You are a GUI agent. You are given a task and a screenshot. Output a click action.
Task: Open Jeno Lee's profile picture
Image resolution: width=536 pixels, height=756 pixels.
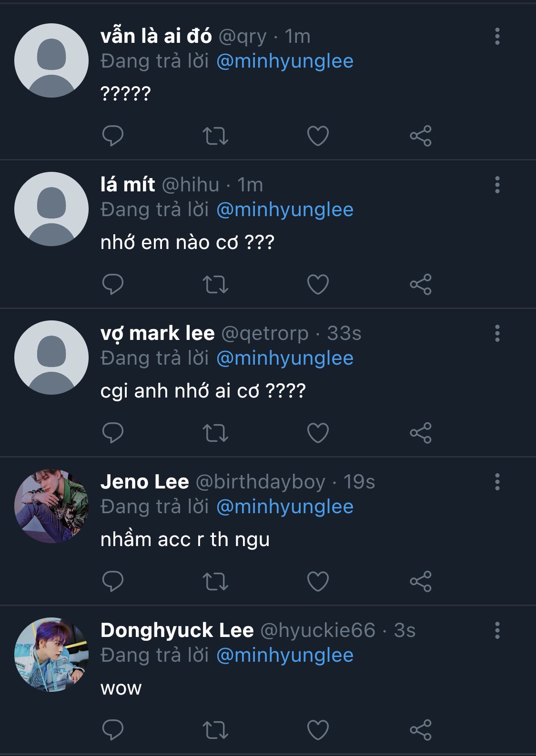(x=51, y=506)
